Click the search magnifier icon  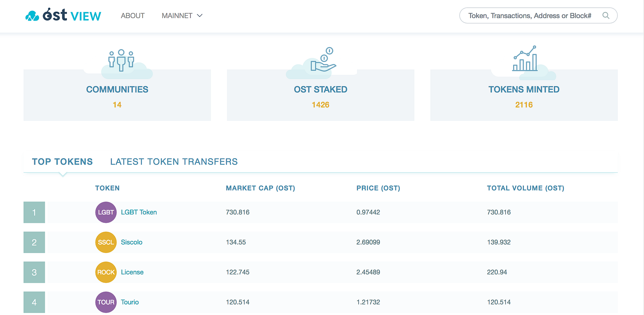606,16
